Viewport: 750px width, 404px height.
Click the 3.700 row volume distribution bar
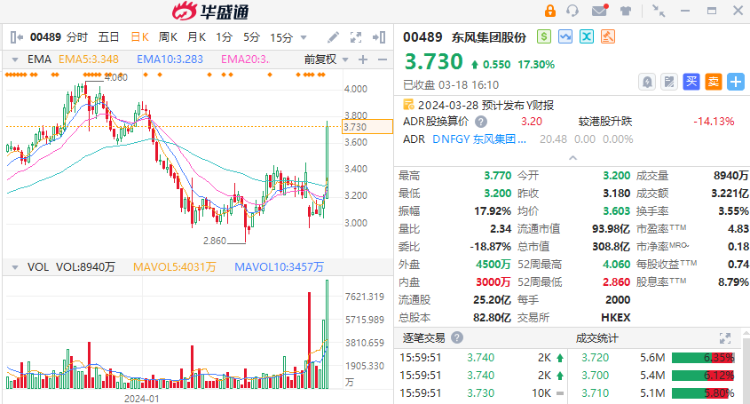point(703,375)
